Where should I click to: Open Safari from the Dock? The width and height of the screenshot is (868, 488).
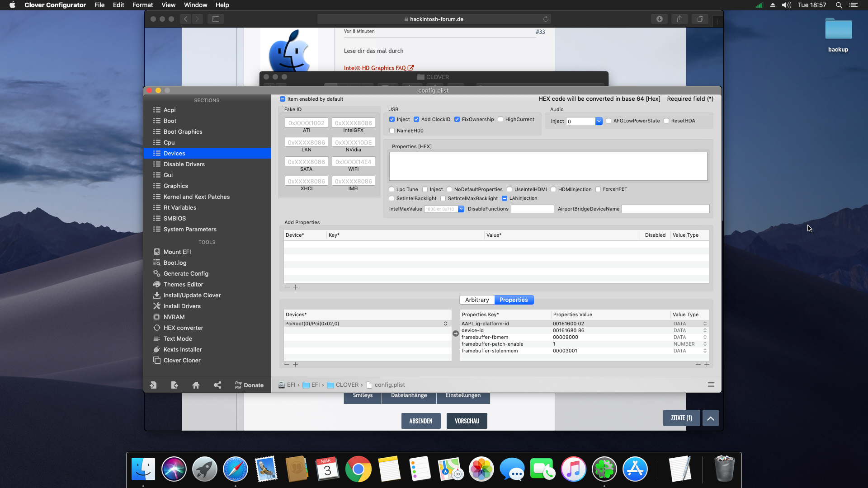click(235, 469)
